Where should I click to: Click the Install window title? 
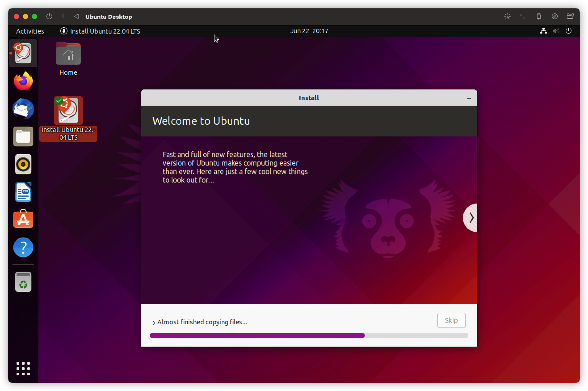click(309, 98)
